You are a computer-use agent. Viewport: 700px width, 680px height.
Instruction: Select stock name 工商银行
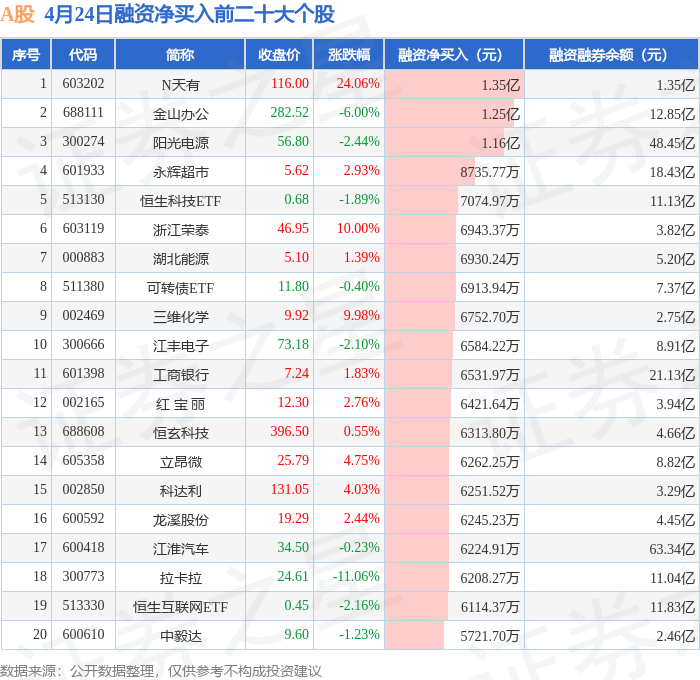click(180, 375)
